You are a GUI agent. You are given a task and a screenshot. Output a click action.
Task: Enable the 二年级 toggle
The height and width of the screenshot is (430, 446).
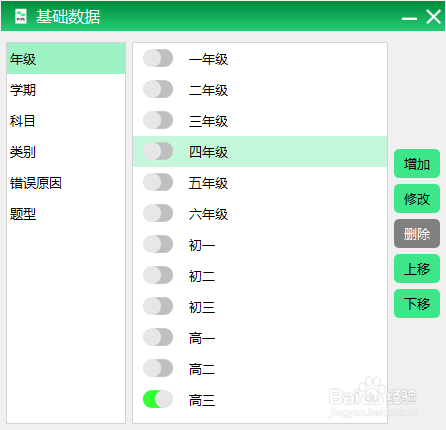tap(158, 89)
